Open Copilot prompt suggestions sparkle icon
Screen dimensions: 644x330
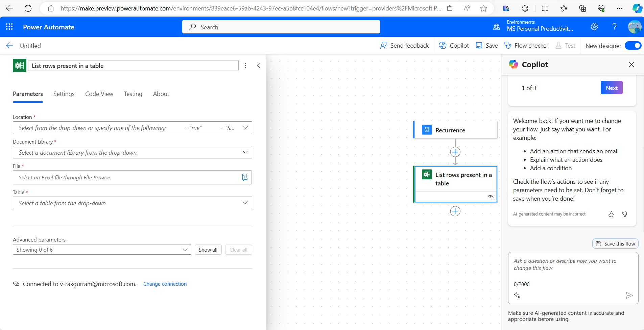click(x=517, y=296)
